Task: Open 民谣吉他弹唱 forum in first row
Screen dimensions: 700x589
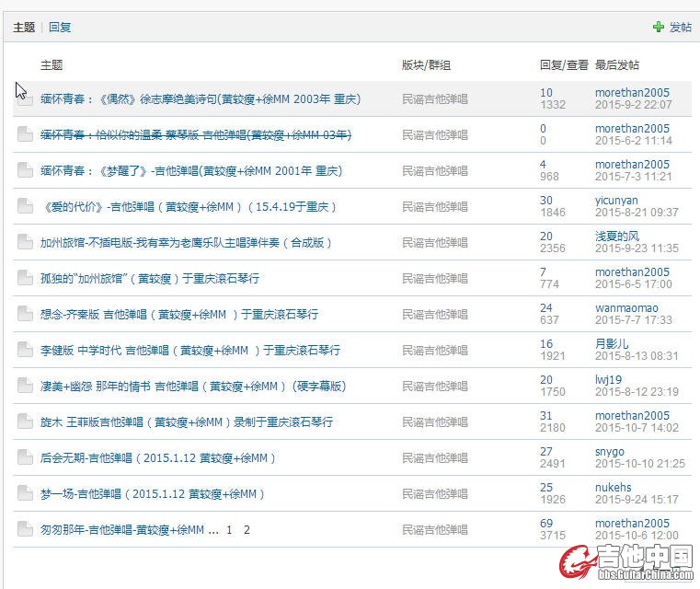Action: pos(434,99)
